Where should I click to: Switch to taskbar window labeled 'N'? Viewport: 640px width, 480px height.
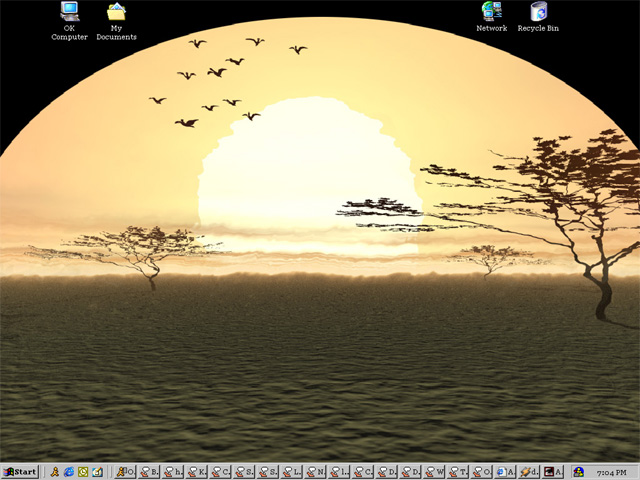pos(316,471)
